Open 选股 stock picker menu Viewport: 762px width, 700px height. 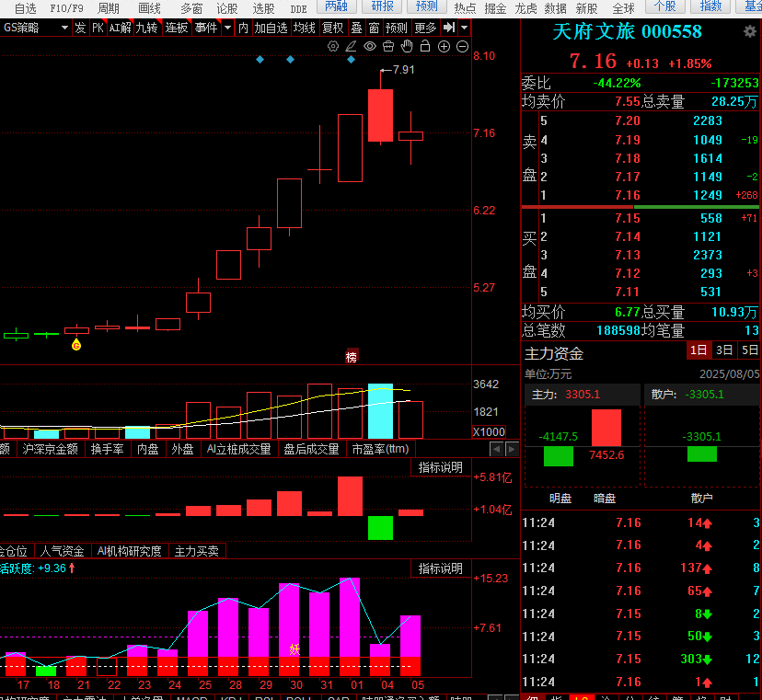pos(263,7)
